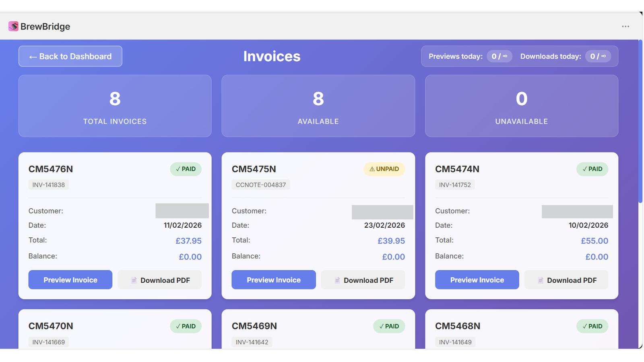Select the INV-141669 reference tag
The height and width of the screenshot is (362, 644).
49,342
